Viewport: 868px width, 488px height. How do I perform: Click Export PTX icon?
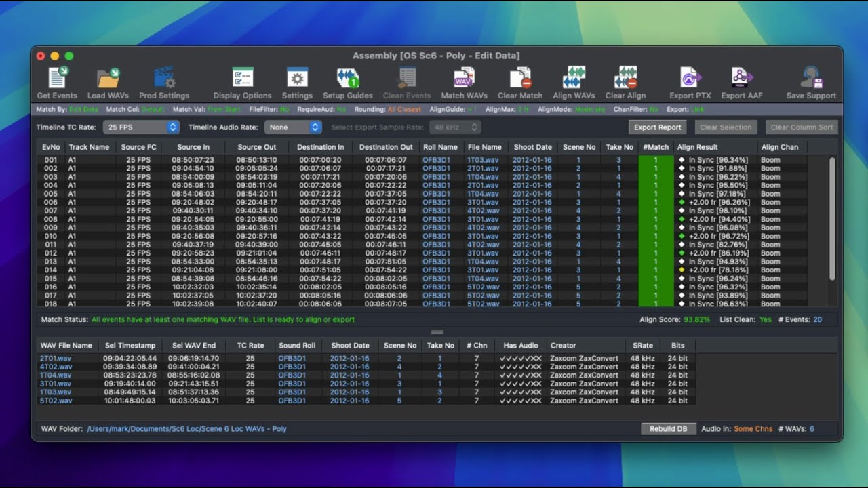click(690, 78)
